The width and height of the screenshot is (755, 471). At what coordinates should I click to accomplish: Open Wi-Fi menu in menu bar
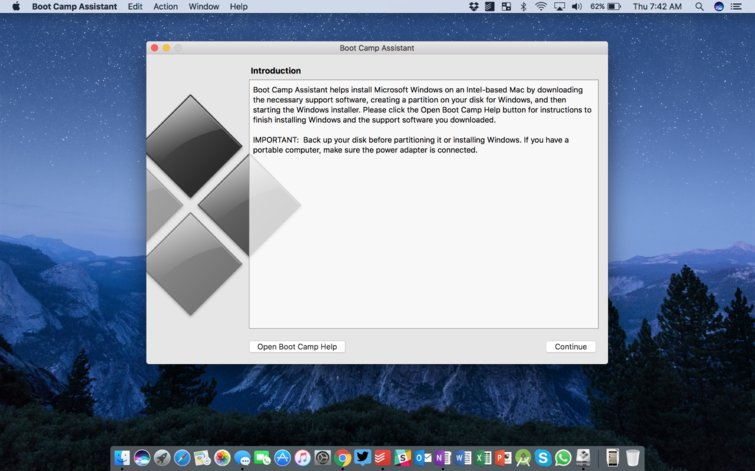(541, 6)
